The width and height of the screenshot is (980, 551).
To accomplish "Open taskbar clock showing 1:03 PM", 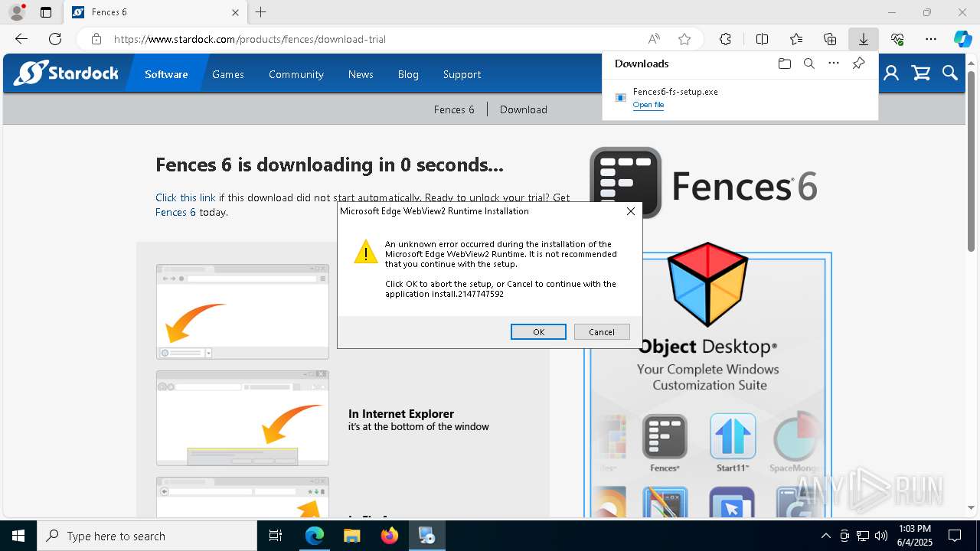I will click(914, 536).
